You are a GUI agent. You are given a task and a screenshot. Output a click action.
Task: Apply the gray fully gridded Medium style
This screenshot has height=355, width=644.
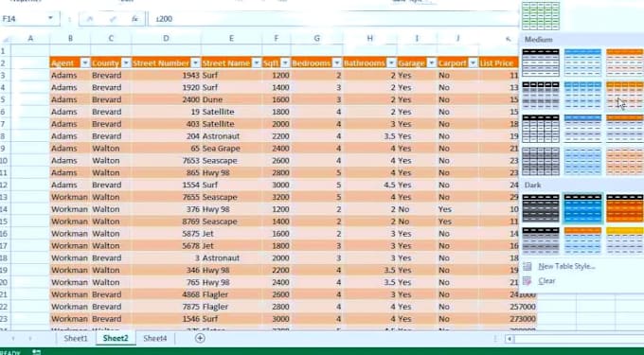tap(541, 161)
